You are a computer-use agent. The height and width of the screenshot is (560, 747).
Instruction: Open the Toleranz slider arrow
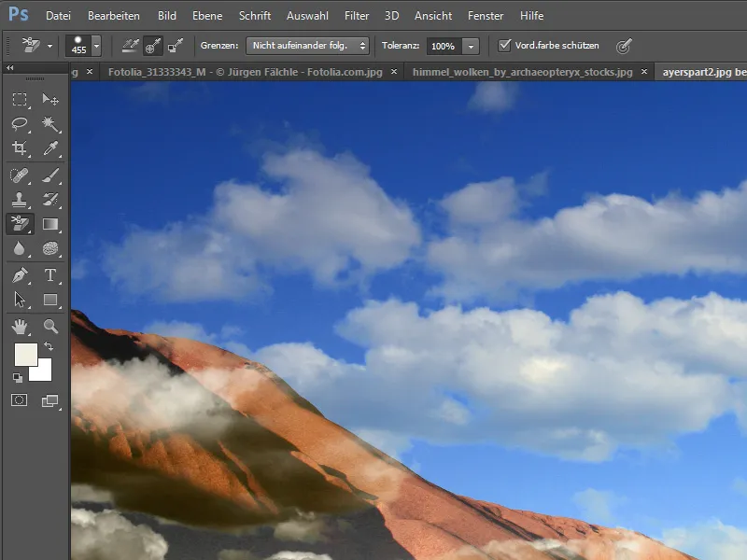tap(471, 46)
